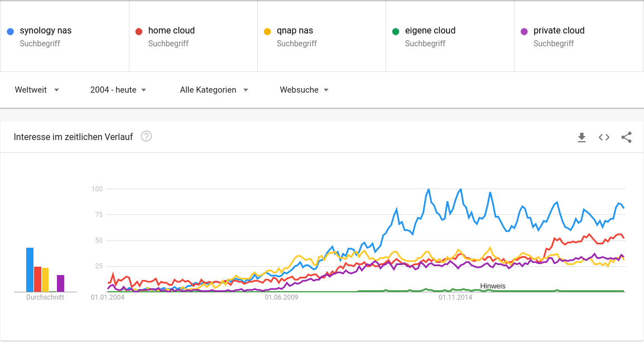Click the Hinweis note on the chart
This screenshot has width=644, height=342.
(x=492, y=286)
